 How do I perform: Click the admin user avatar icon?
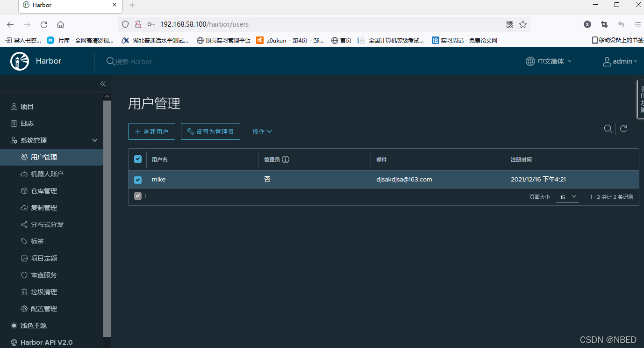pyautogui.click(x=607, y=61)
